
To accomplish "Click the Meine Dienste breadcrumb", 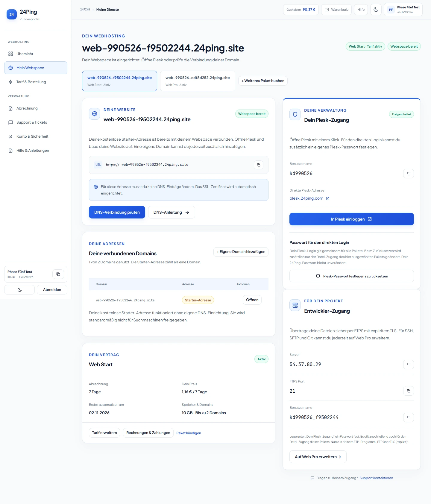I will 107,10.
